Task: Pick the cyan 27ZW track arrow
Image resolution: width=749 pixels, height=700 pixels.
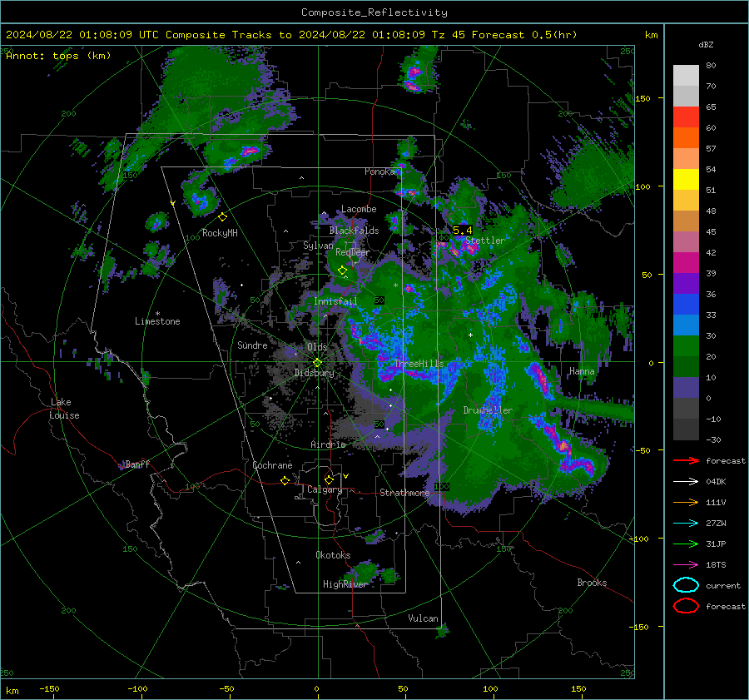Action: click(x=686, y=524)
